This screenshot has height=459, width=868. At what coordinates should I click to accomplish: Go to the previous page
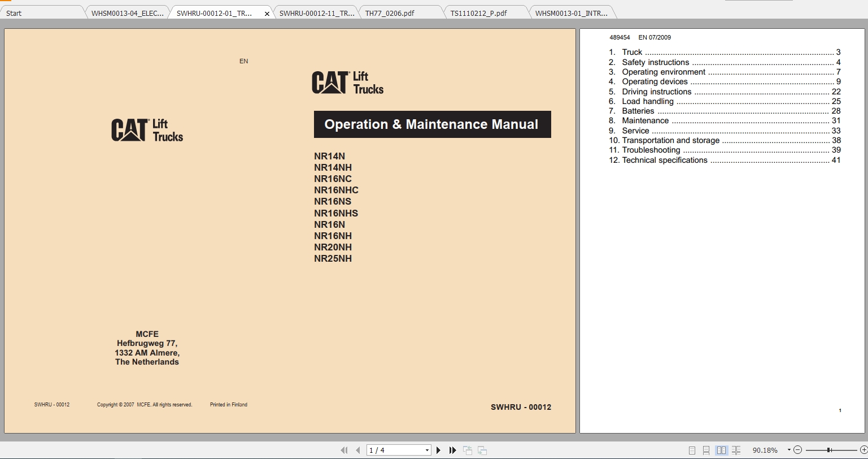357,449
